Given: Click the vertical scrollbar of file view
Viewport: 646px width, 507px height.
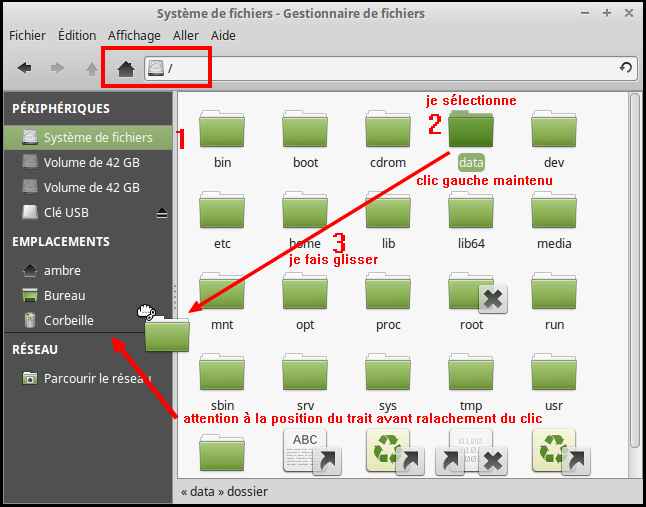Looking at the screenshot, I should pyautogui.click(x=633, y=270).
